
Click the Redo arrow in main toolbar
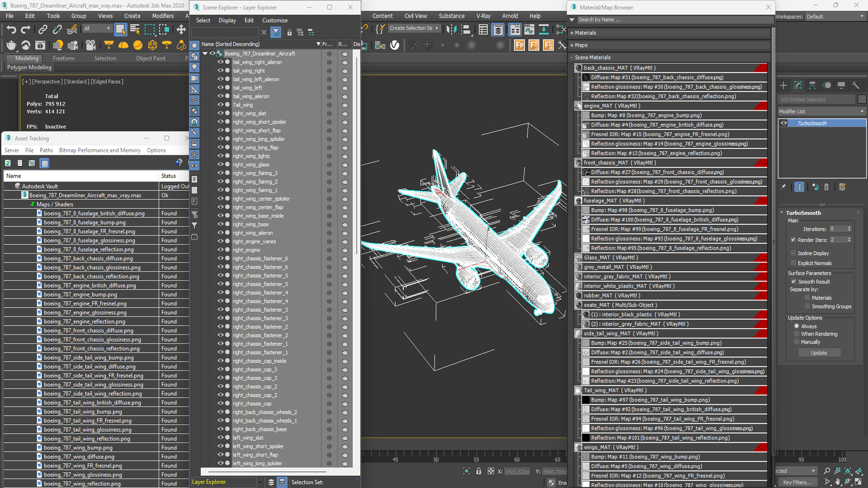26,30
